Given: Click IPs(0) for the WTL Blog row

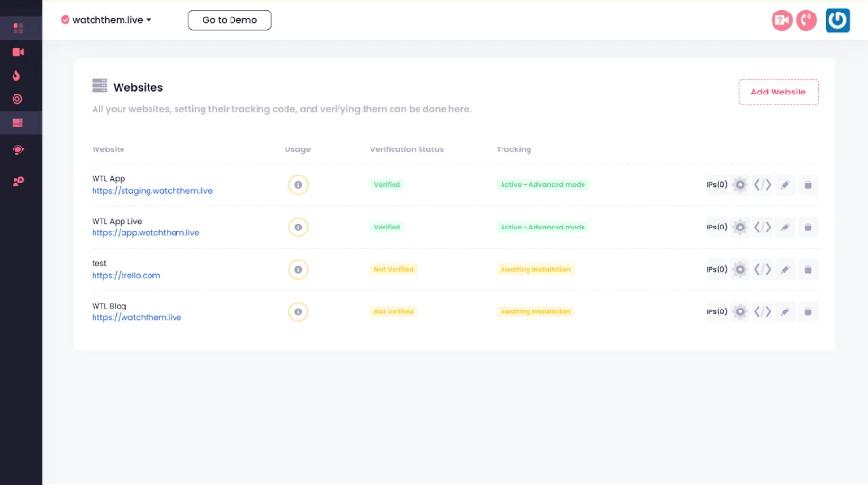Looking at the screenshot, I should [717, 311].
